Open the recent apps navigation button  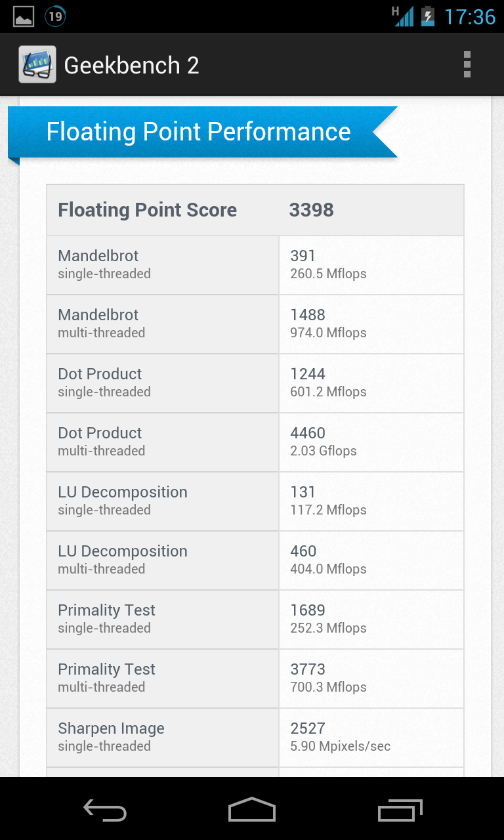pyautogui.click(x=400, y=810)
